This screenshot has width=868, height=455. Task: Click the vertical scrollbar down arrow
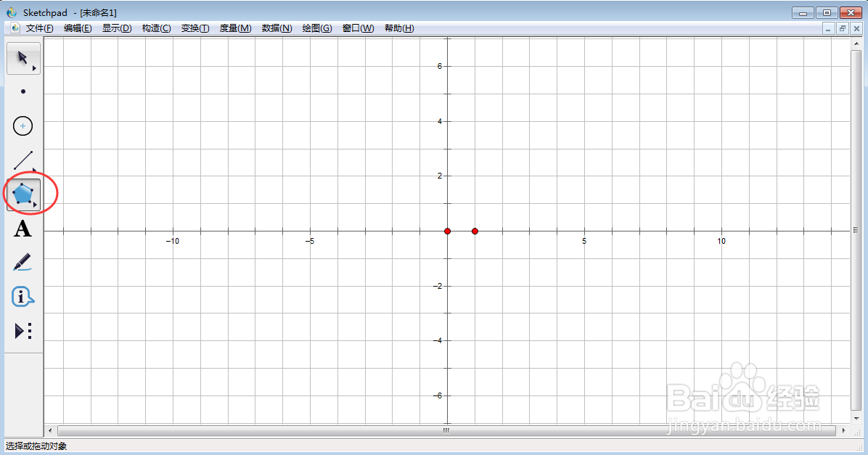point(856,419)
